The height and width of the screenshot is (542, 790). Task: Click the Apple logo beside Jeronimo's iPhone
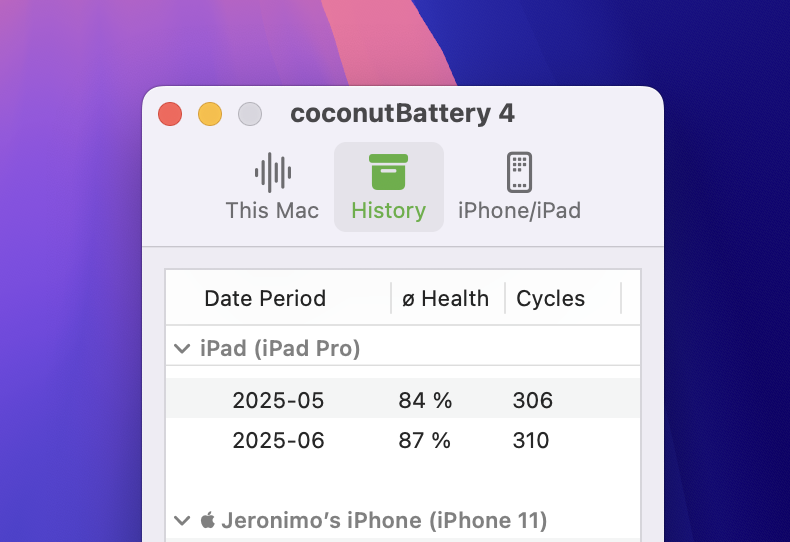pyautogui.click(x=208, y=520)
